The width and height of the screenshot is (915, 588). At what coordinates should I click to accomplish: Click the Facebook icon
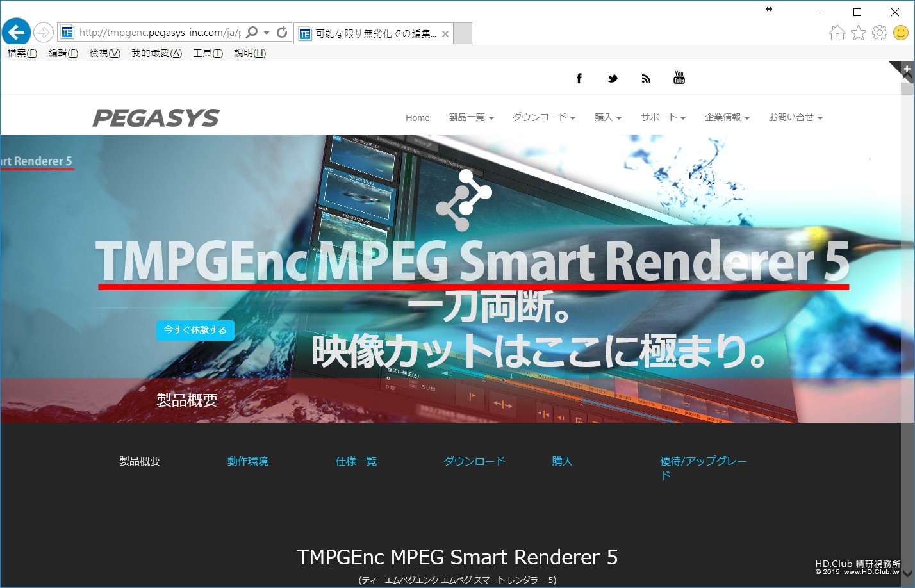579,78
